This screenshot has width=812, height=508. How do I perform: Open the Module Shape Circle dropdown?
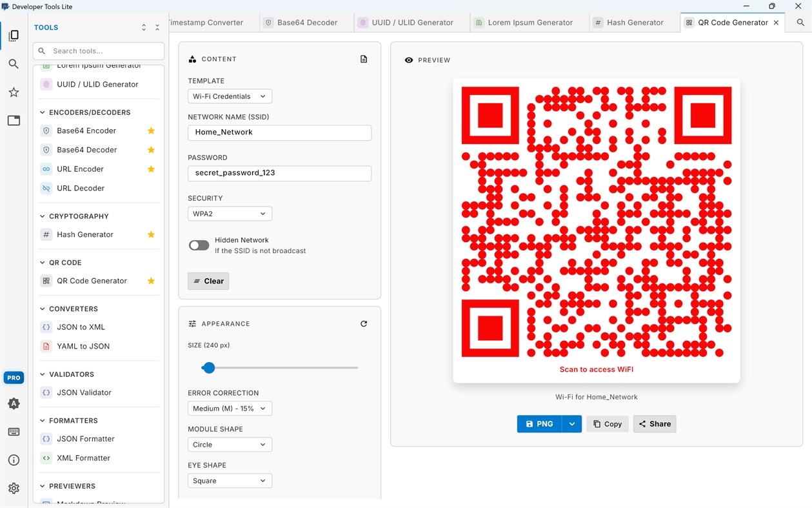(x=230, y=445)
